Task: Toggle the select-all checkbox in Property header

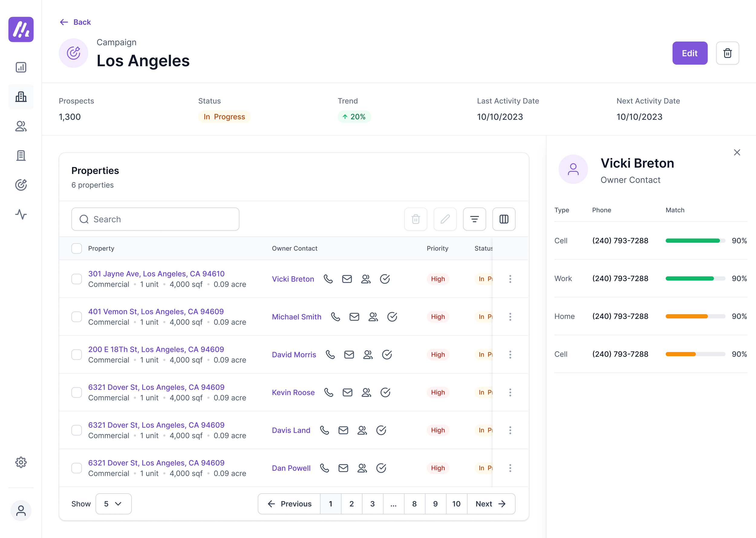Action: [77, 248]
